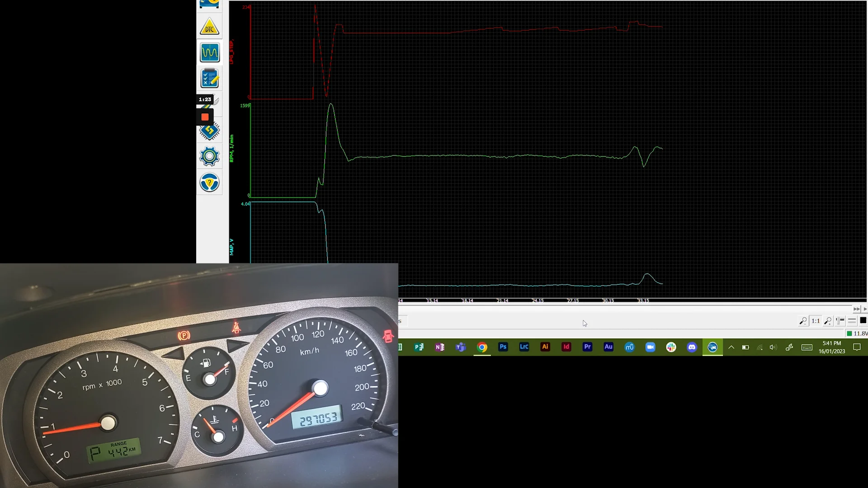The height and width of the screenshot is (488, 868).
Task: Open the diagnostic software settings gear
Action: tap(209, 156)
